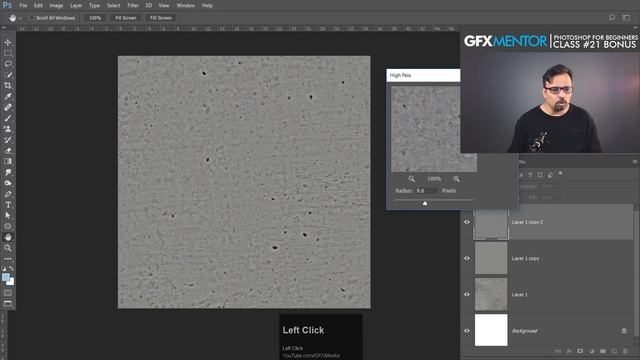This screenshot has width=640, height=360.
Task: Open the Filter menu
Action: click(x=133, y=5)
